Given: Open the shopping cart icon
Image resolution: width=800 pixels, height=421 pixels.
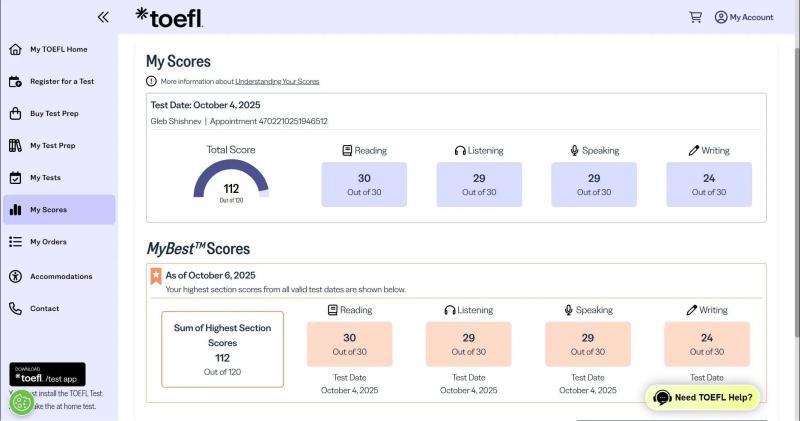Looking at the screenshot, I should pos(695,17).
